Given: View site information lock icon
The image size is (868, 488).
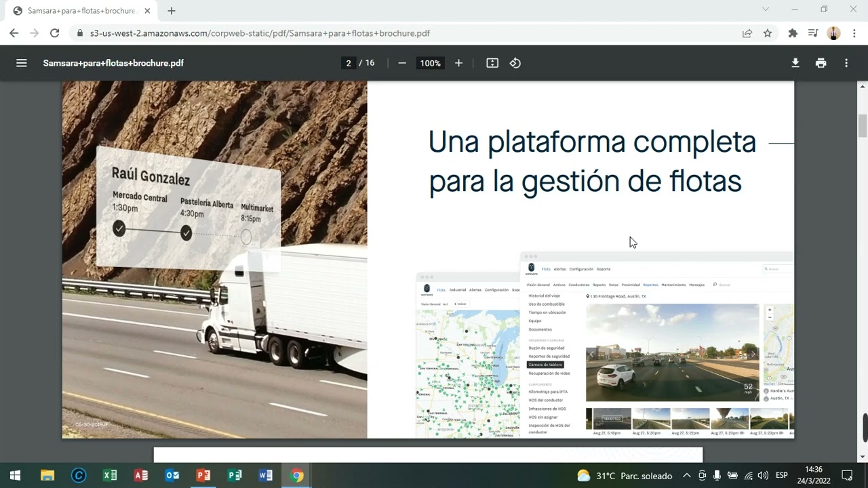Looking at the screenshot, I should point(79,33).
